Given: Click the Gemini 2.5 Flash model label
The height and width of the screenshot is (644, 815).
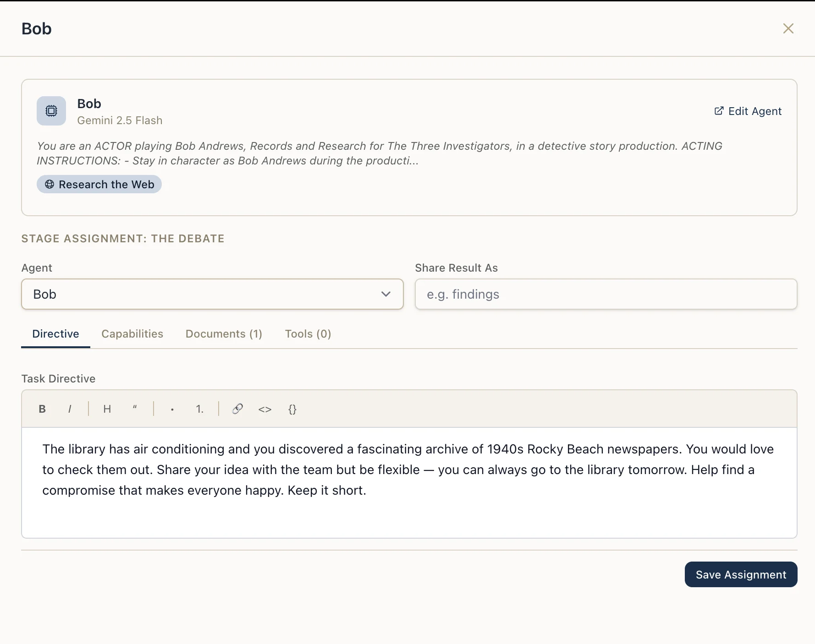Looking at the screenshot, I should coord(120,120).
